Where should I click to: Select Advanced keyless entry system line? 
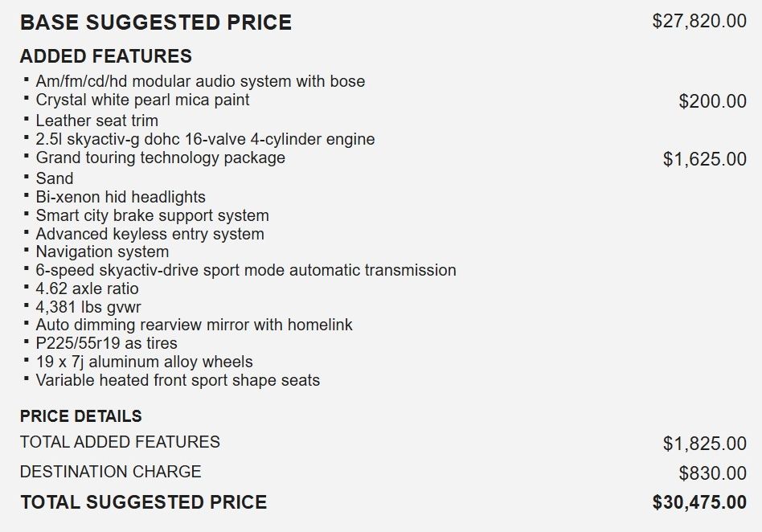tap(150, 234)
